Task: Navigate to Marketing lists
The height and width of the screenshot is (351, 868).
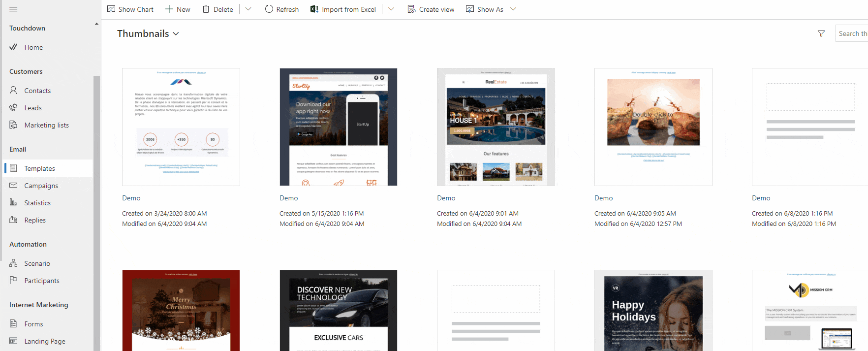Action: tap(46, 125)
